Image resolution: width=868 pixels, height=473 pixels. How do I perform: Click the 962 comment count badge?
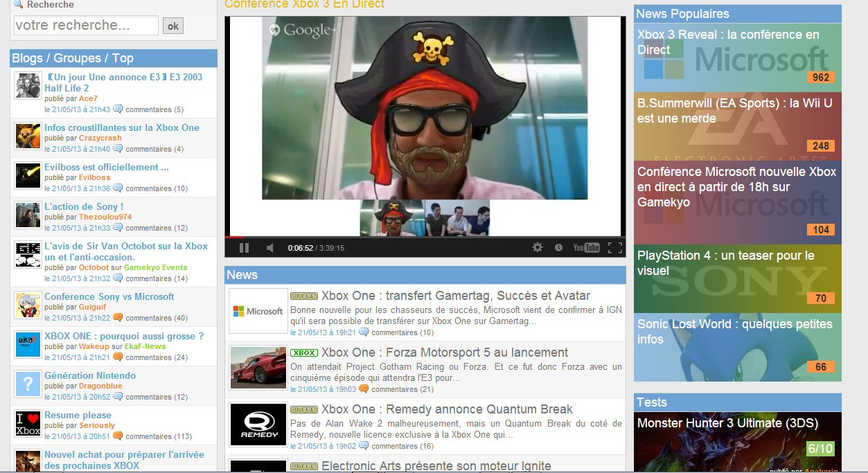[x=821, y=78]
